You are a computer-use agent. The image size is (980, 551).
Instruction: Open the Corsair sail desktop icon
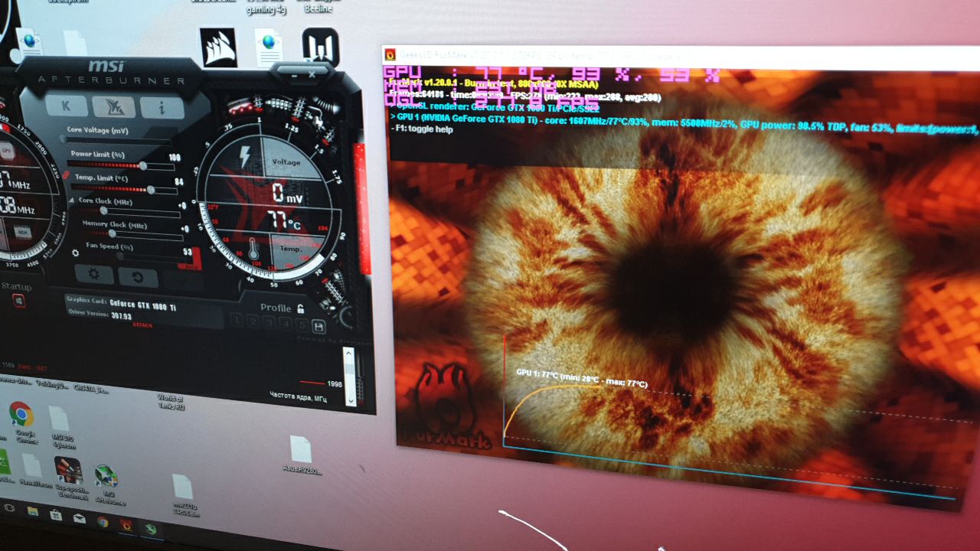(x=218, y=47)
